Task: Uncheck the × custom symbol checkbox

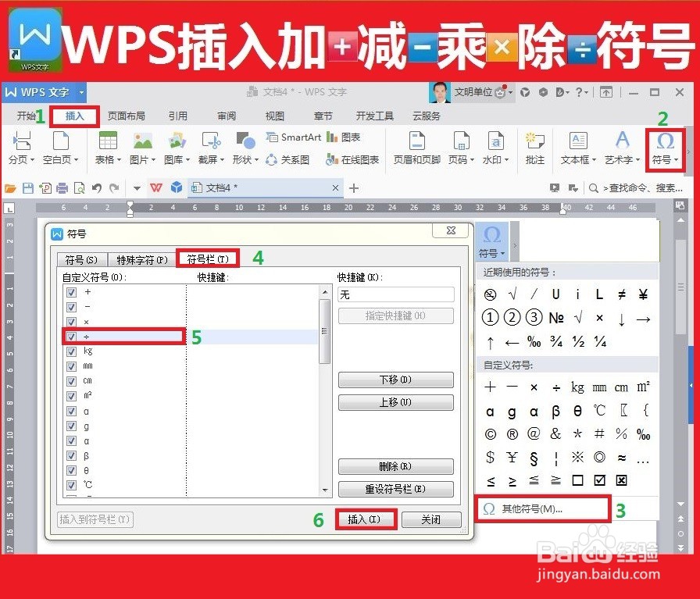Action: tap(71, 322)
